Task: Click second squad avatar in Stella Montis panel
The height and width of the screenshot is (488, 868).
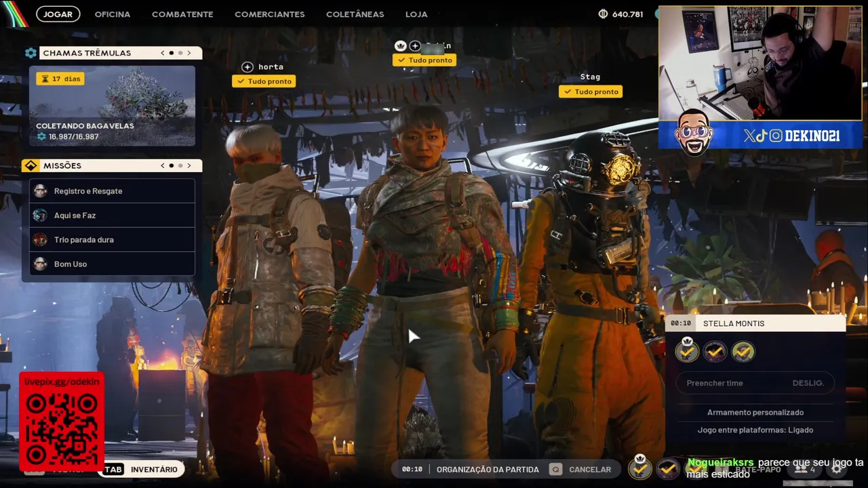Action: 715,351
